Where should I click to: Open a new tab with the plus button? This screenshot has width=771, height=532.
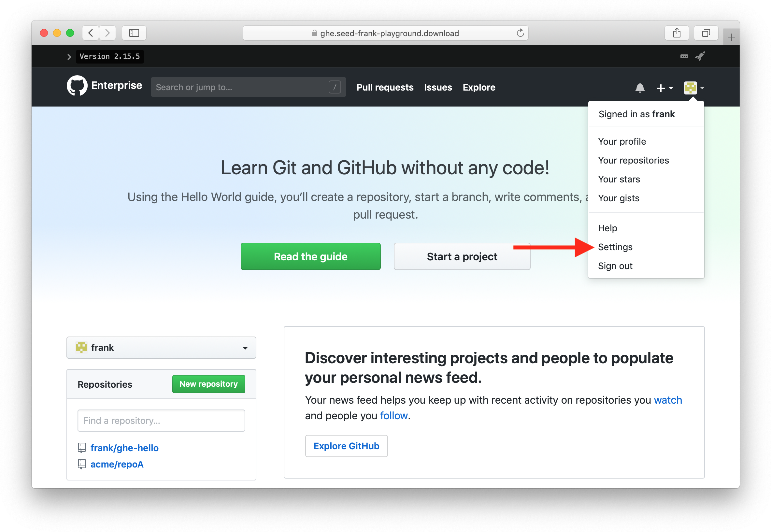click(731, 37)
